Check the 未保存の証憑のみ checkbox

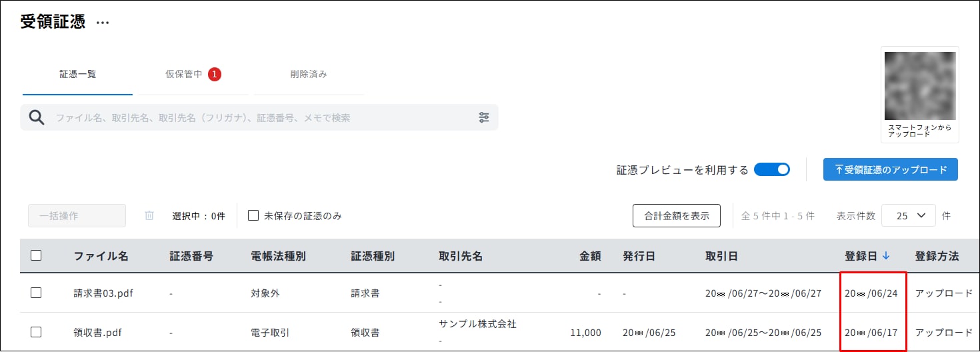(x=253, y=215)
